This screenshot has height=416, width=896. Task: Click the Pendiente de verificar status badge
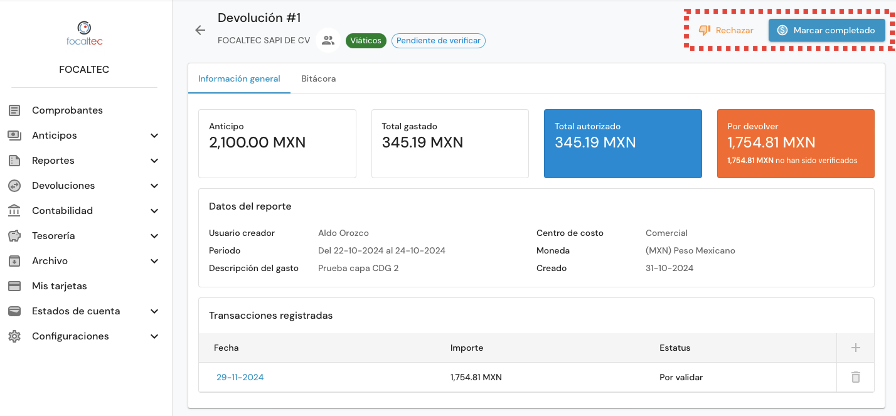point(438,41)
